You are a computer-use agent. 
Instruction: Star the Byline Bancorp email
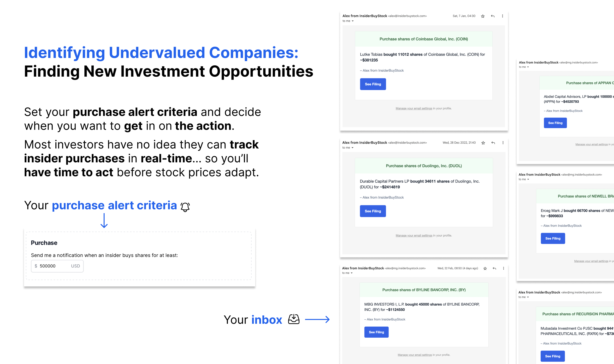pyautogui.click(x=485, y=268)
